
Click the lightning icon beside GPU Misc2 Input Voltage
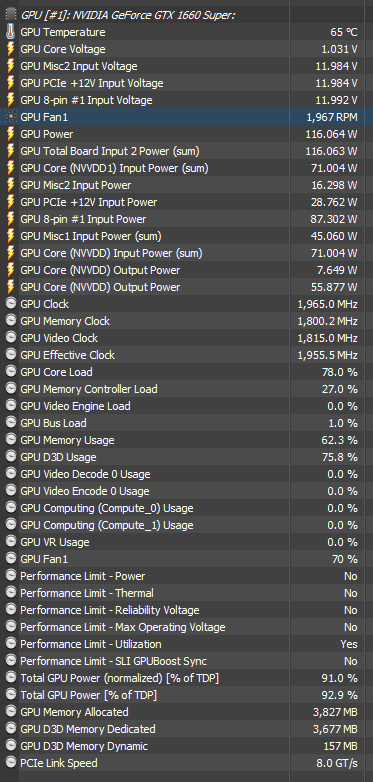click(x=10, y=66)
